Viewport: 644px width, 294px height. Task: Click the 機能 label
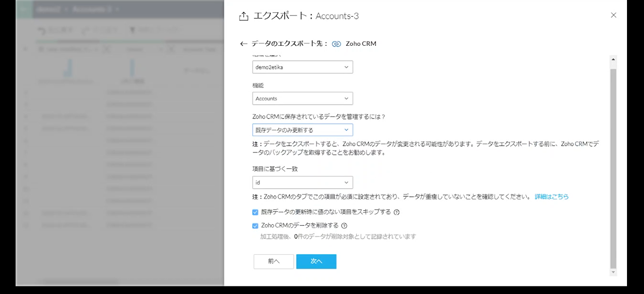[258, 85]
